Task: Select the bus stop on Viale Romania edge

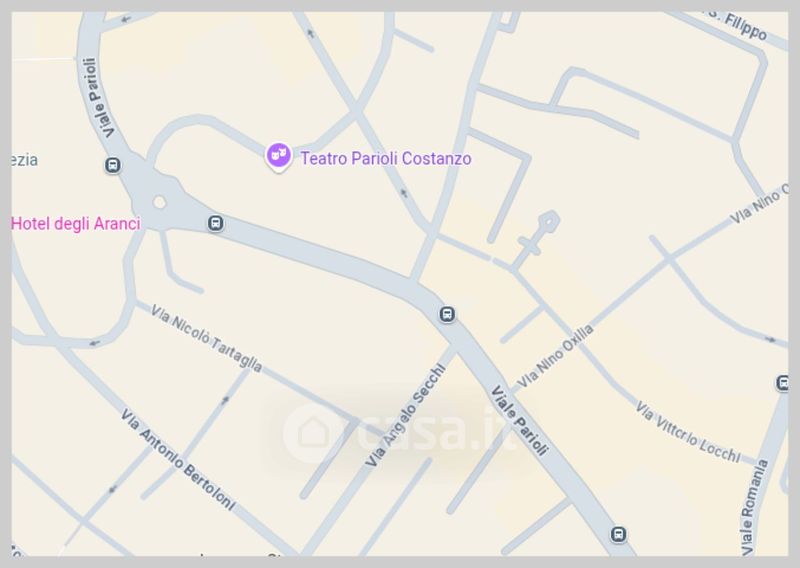Action: tap(782, 383)
